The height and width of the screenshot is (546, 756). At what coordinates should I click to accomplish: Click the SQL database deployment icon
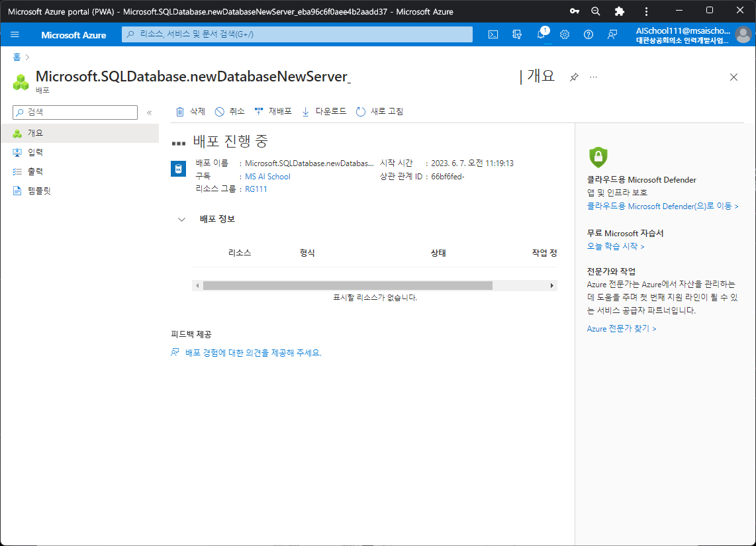[178, 169]
